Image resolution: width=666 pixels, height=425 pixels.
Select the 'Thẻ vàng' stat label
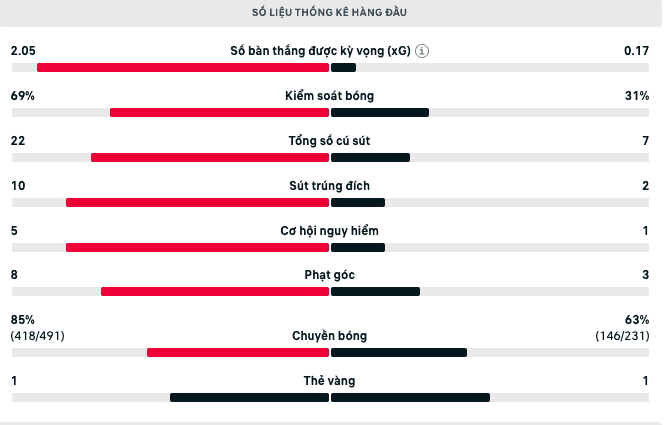(x=329, y=381)
